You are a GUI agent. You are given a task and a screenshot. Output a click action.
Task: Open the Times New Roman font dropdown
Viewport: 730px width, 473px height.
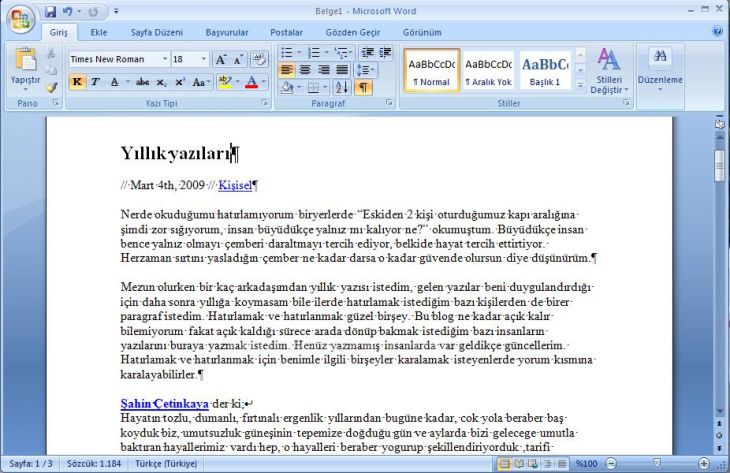point(165,59)
